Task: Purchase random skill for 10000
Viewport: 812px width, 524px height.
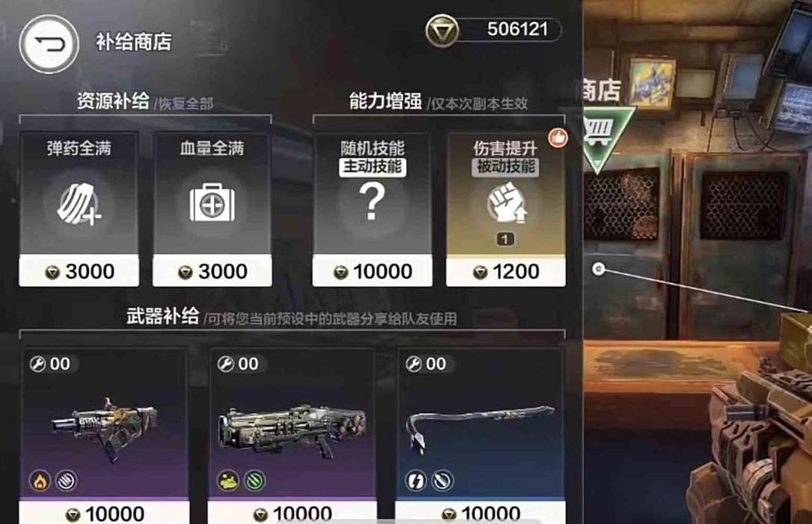Action: 372,271
